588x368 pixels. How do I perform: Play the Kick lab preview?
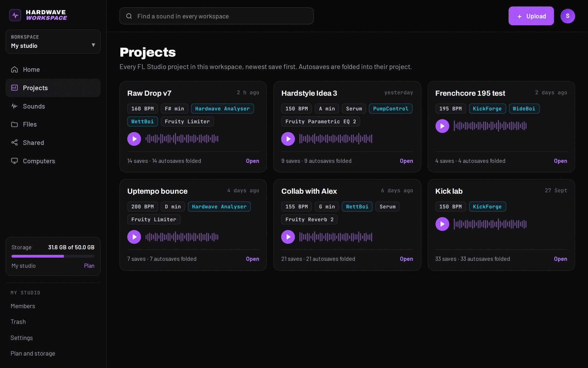(x=442, y=224)
